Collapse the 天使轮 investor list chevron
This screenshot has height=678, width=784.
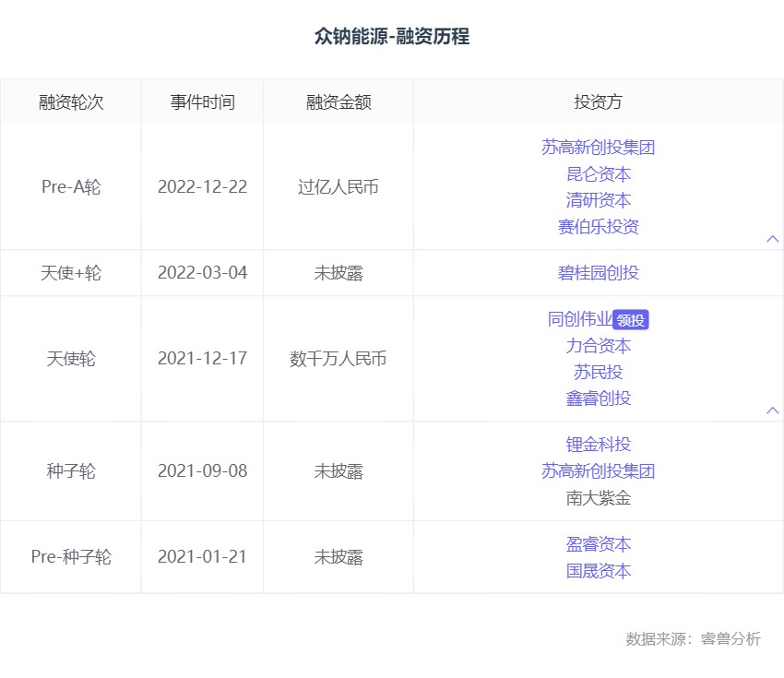(773, 410)
